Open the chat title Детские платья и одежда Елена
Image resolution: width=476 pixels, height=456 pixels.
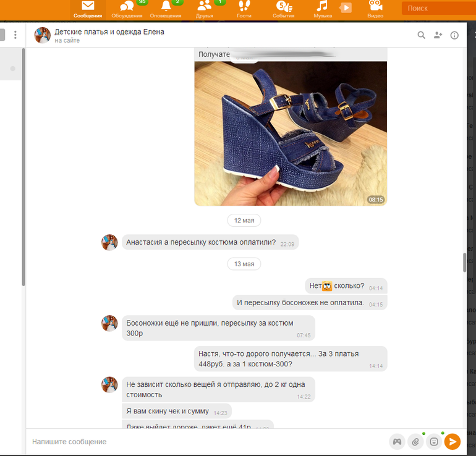coord(109,32)
